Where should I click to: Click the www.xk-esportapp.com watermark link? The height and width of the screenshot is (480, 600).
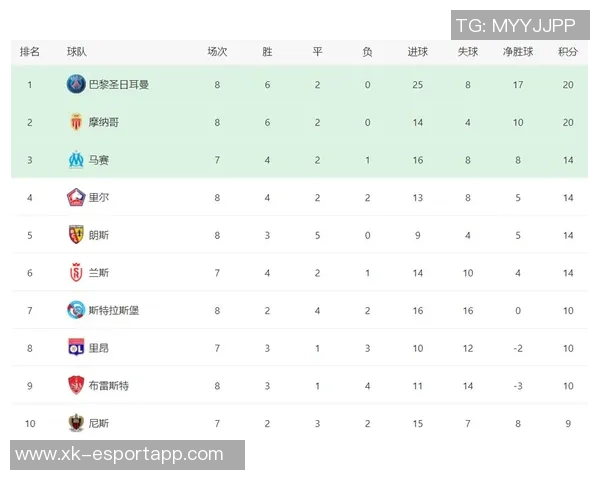pyautogui.click(x=120, y=455)
